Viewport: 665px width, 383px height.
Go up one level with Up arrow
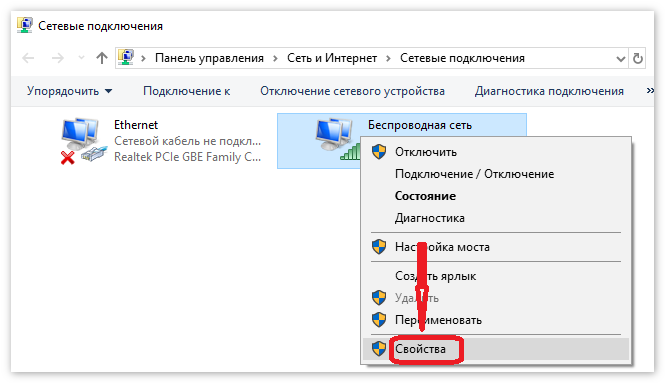(101, 58)
